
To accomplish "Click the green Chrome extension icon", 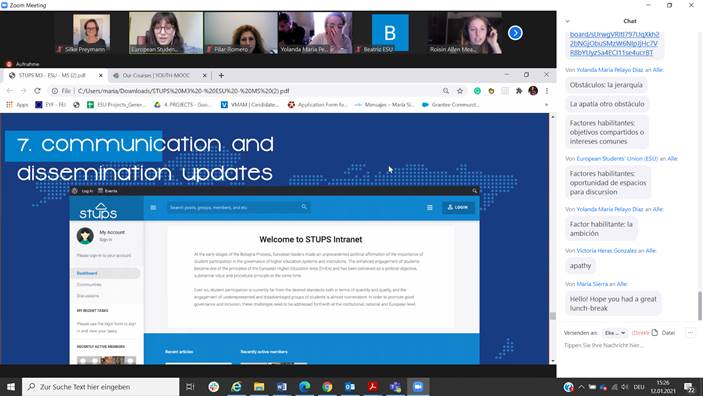I will [477, 91].
